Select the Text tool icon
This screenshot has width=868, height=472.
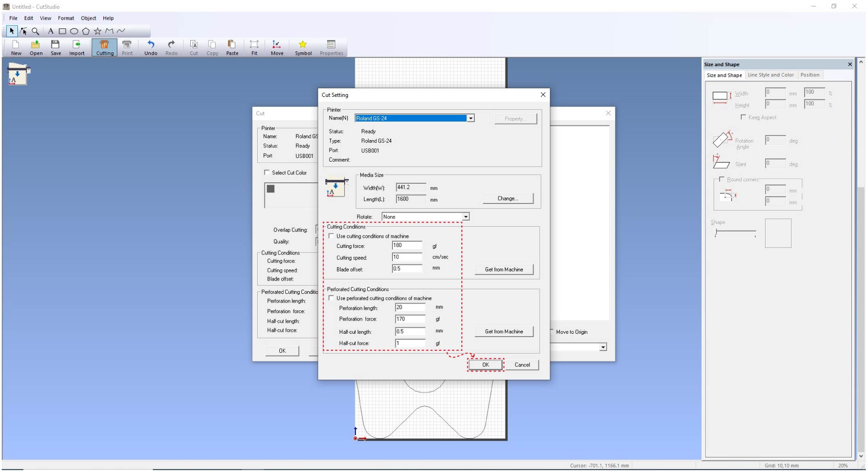(x=51, y=31)
